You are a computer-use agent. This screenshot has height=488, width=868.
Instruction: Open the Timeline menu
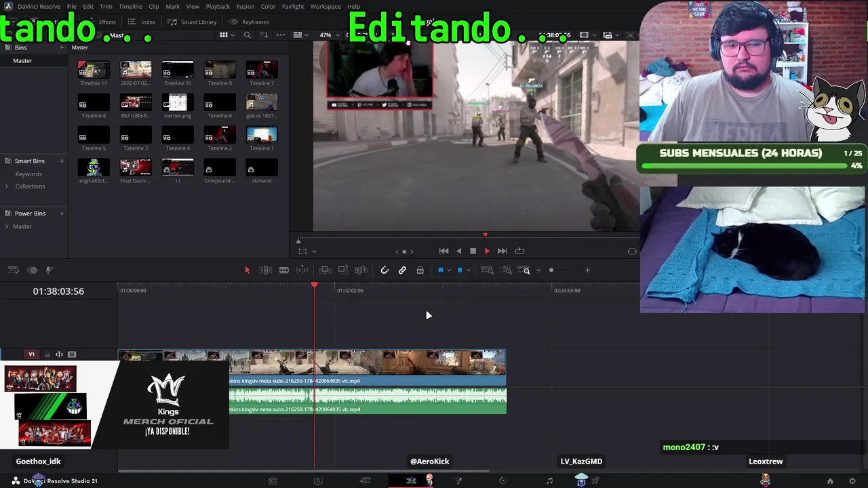130,7
